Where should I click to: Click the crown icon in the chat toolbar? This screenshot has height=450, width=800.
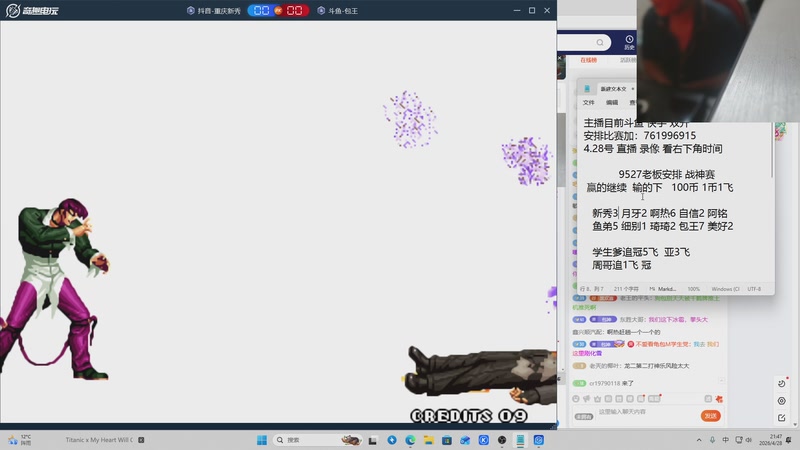[597, 398]
